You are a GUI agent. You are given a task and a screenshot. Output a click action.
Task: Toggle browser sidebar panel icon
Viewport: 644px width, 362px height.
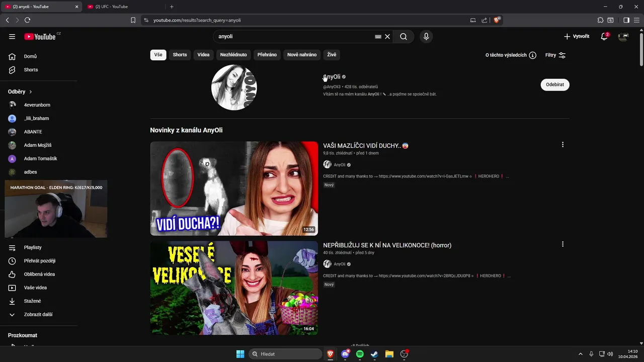[626, 20]
